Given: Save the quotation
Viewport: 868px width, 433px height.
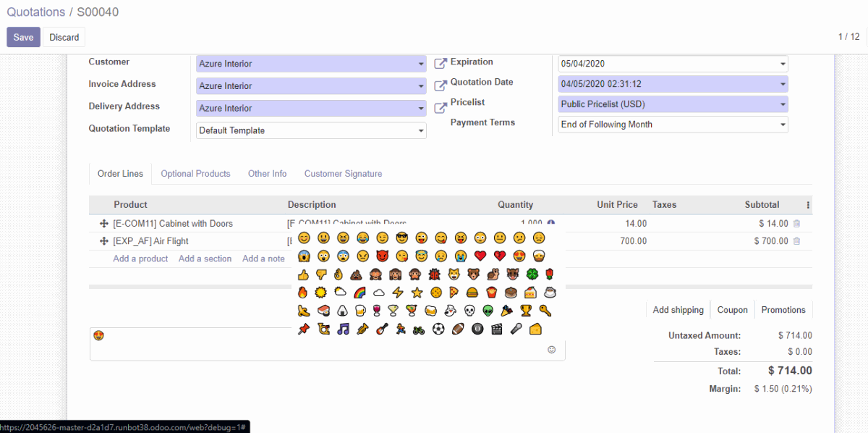Looking at the screenshot, I should [23, 38].
